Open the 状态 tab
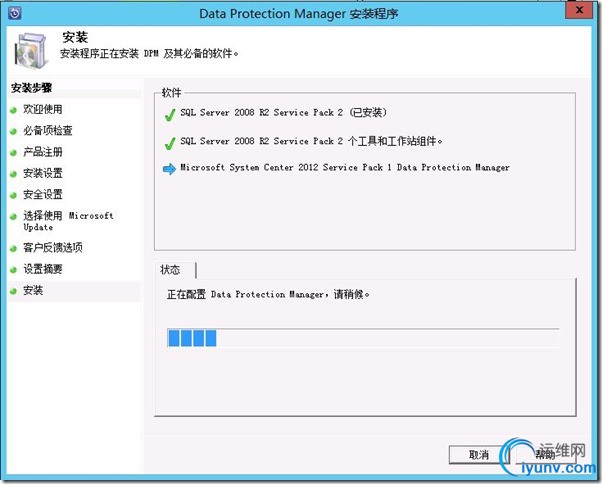The height and width of the screenshot is (484, 602). click(x=175, y=270)
